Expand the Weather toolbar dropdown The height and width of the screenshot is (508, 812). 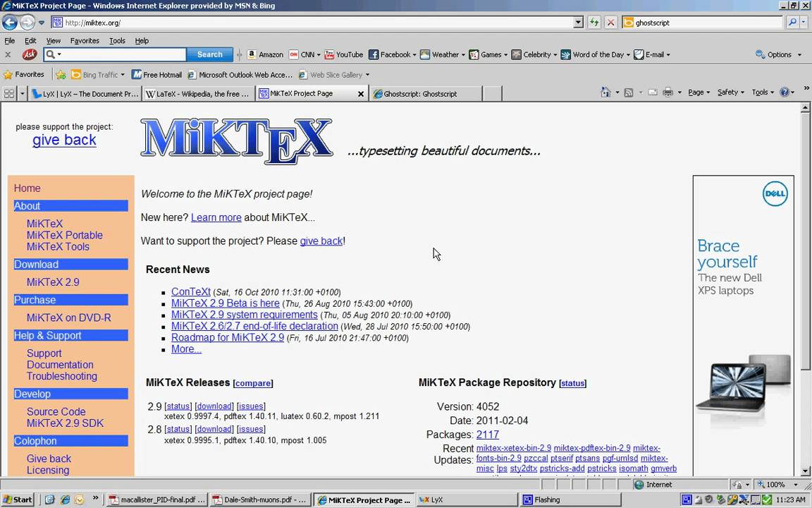463,54
